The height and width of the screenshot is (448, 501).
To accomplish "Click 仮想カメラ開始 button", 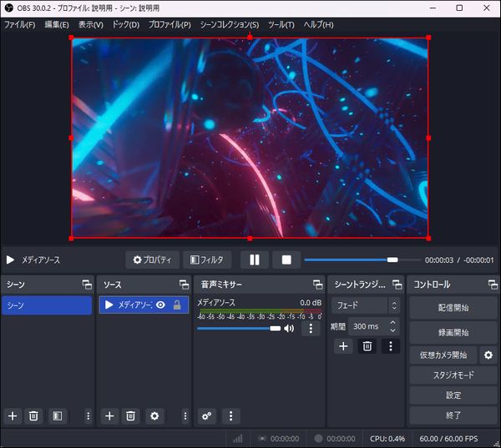I will [x=443, y=355].
